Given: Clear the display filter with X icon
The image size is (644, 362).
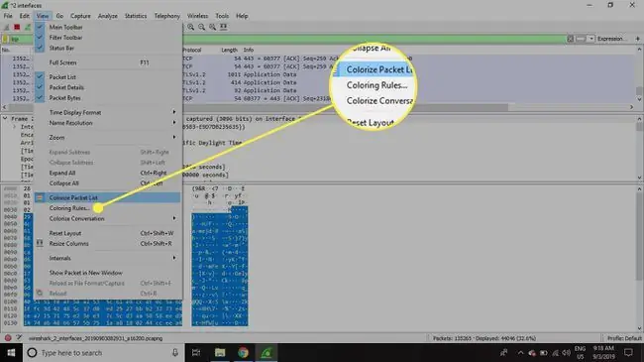Looking at the screenshot, I should coord(570,39).
